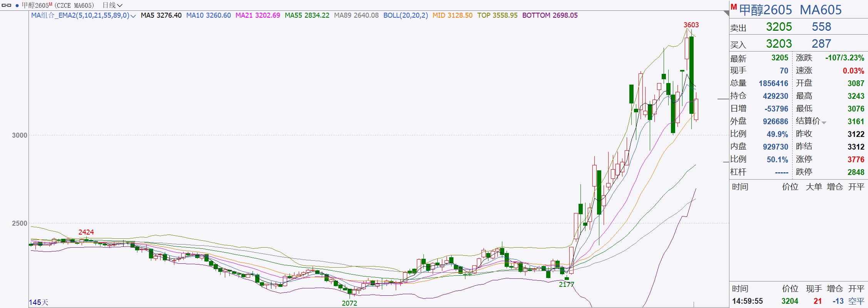This screenshot has width=868, height=308.
Task: Click the red M icon beside 甲醇2605 panel title
Action: coord(734,7)
